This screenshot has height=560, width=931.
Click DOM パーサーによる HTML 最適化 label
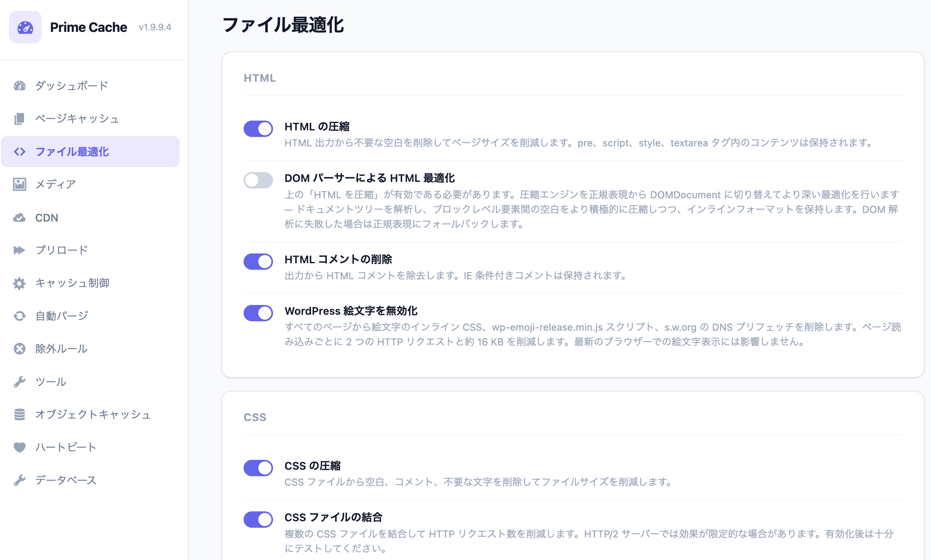pyautogui.click(x=370, y=178)
